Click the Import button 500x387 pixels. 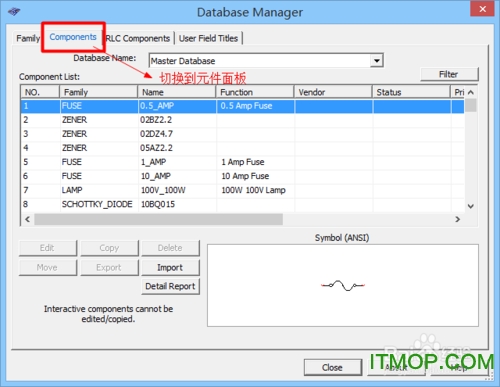point(170,267)
